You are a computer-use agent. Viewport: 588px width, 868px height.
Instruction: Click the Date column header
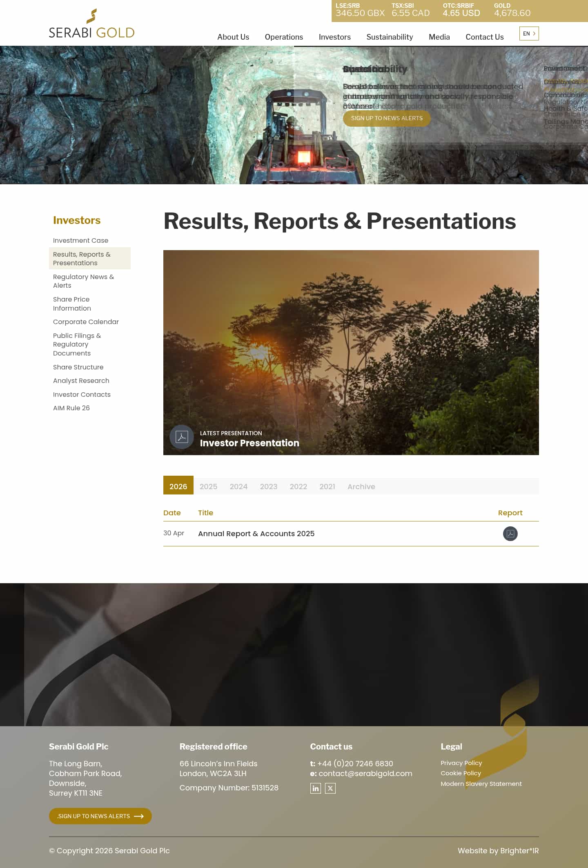click(x=172, y=513)
